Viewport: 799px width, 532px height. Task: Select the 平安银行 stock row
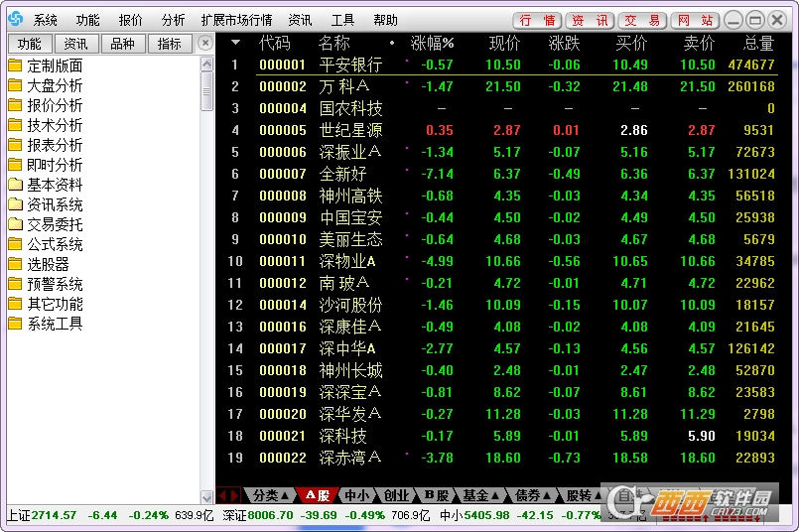(x=502, y=65)
